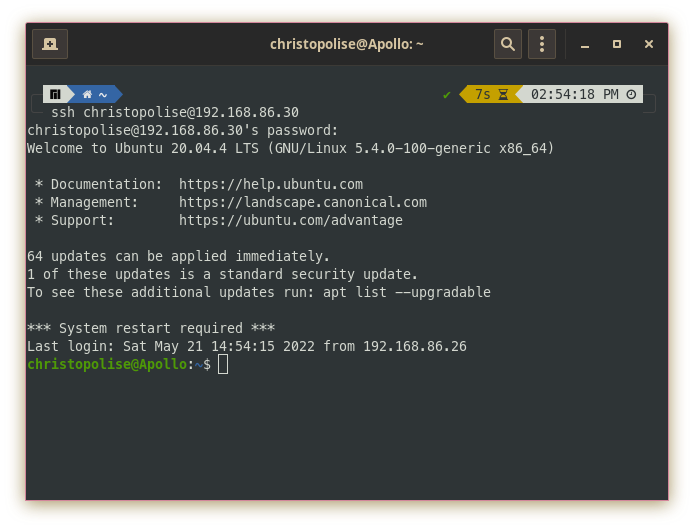This screenshot has height=529, width=694.
Task: Click the hourglass duration icon
Action: (503, 94)
